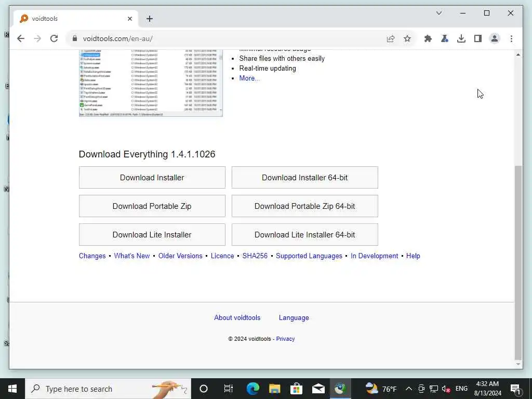Click the text 'Real-time updating'

point(268,68)
